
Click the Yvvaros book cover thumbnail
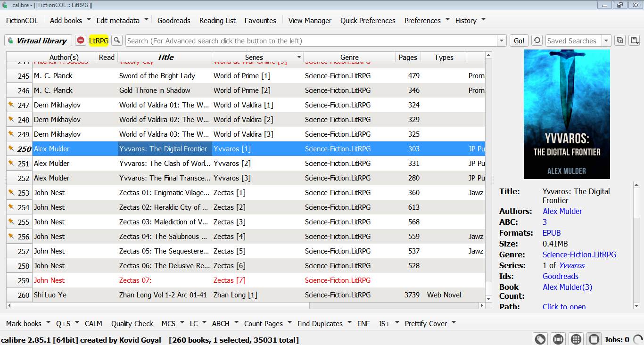click(x=567, y=114)
